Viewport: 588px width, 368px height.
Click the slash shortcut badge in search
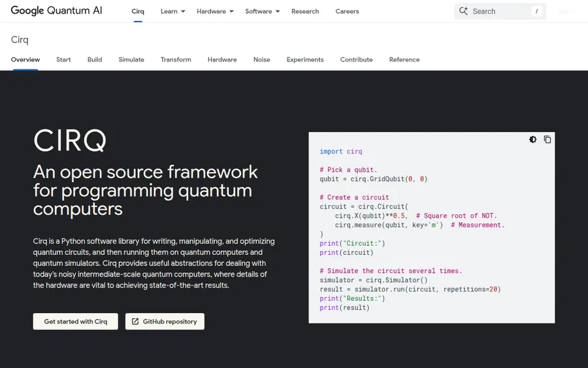pos(536,11)
